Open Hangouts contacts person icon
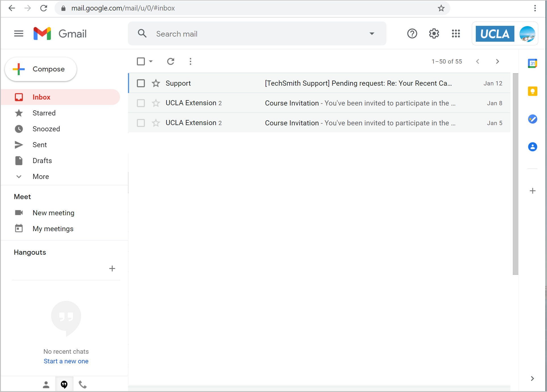Image resolution: width=547 pixels, height=392 pixels. (46, 385)
